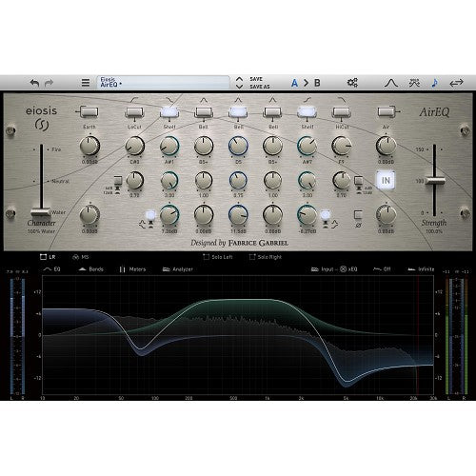This screenshot has height=476, width=476.
Task: Select compare slot B
Action: (x=317, y=83)
